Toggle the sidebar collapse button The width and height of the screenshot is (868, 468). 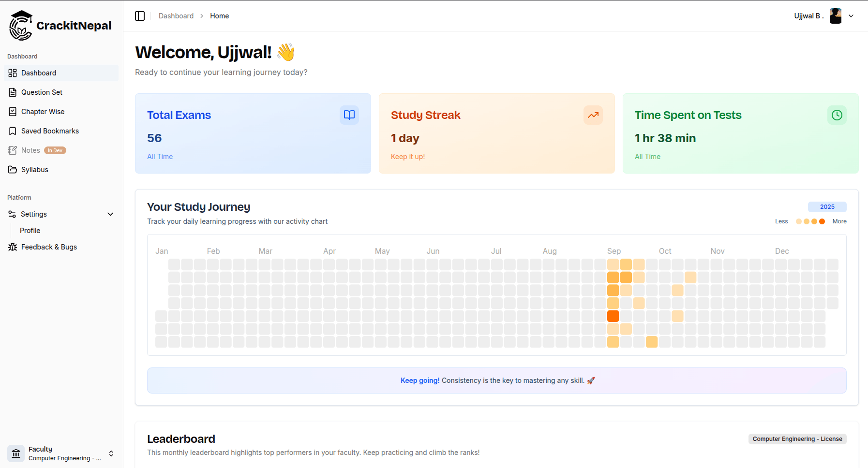[x=140, y=15]
